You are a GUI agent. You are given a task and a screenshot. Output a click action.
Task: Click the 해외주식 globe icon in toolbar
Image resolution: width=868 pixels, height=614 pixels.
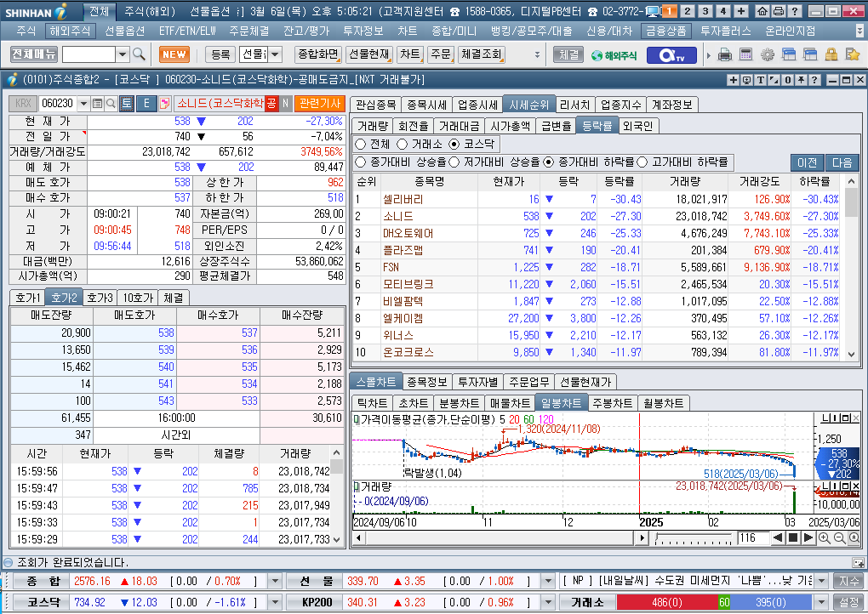click(x=614, y=55)
